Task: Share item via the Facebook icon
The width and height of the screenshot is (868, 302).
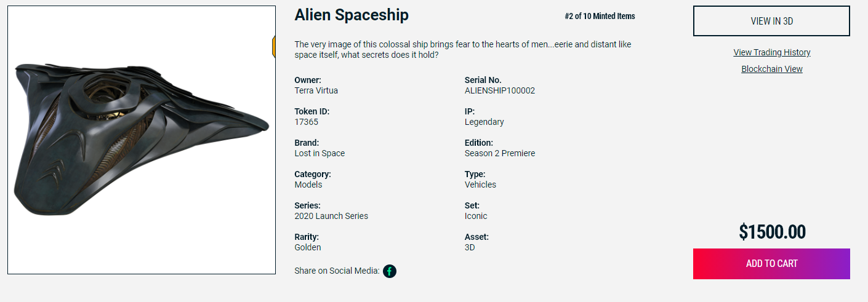Action: click(x=390, y=271)
